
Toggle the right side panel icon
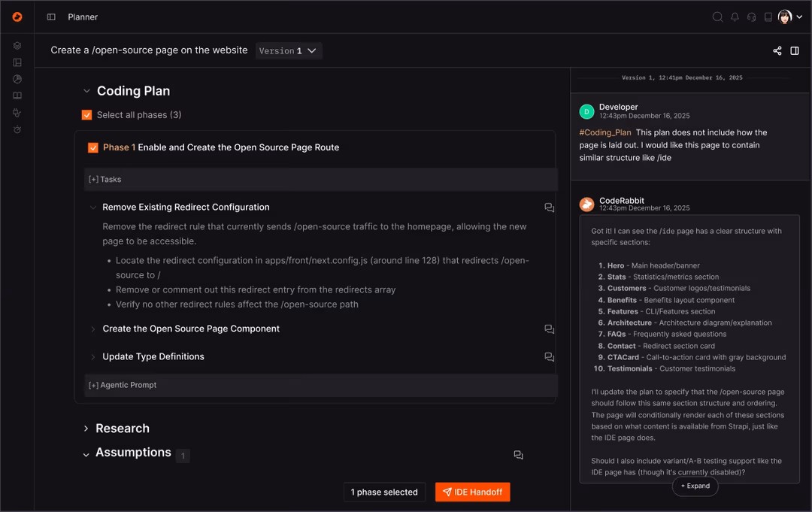coord(795,51)
